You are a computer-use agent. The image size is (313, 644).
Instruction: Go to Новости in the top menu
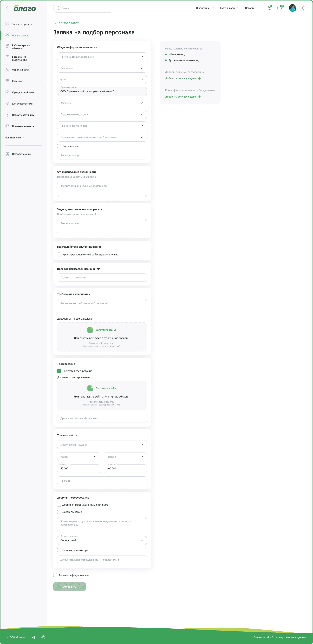click(x=250, y=8)
